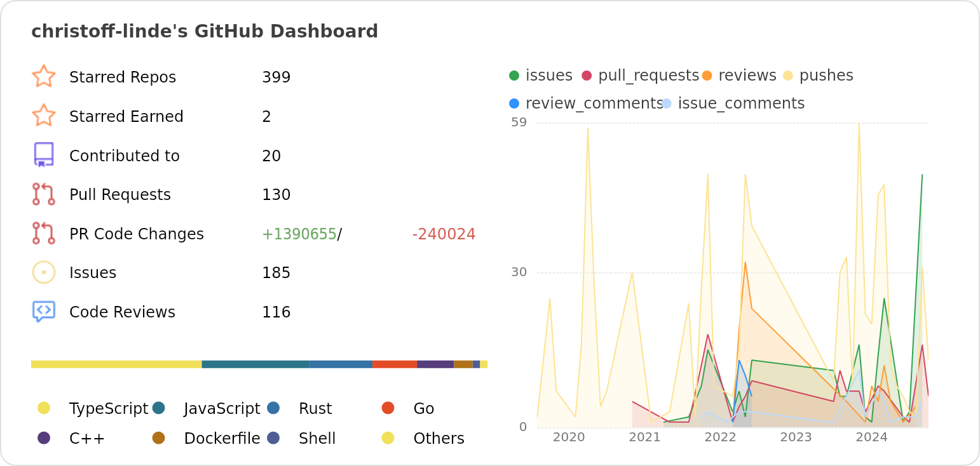The height and width of the screenshot is (466, 980).
Task: Click the Starred Repos count 399
Action: coord(276,77)
